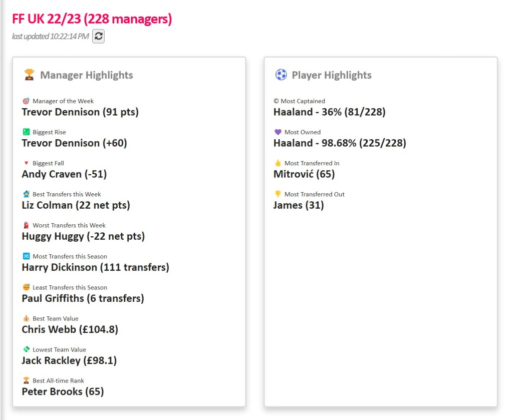The image size is (513, 420).
Task: Click the refresh button beside last updated
Action: 98,36
